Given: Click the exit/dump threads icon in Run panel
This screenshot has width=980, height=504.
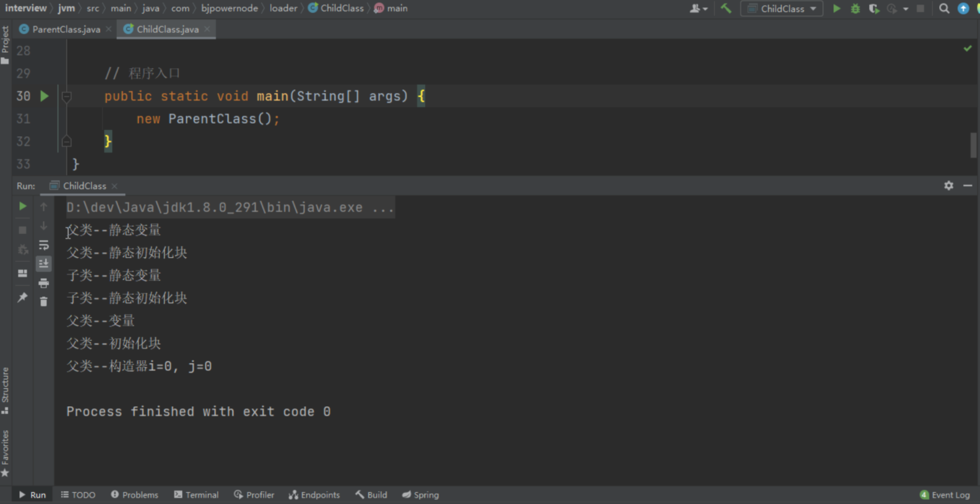Looking at the screenshot, I should coord(23,250).
